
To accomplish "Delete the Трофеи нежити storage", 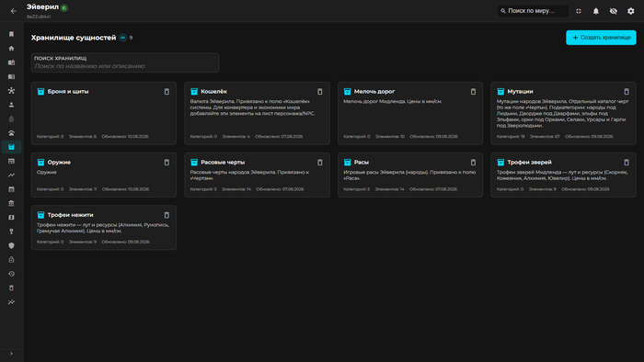I will pos(167,215).
